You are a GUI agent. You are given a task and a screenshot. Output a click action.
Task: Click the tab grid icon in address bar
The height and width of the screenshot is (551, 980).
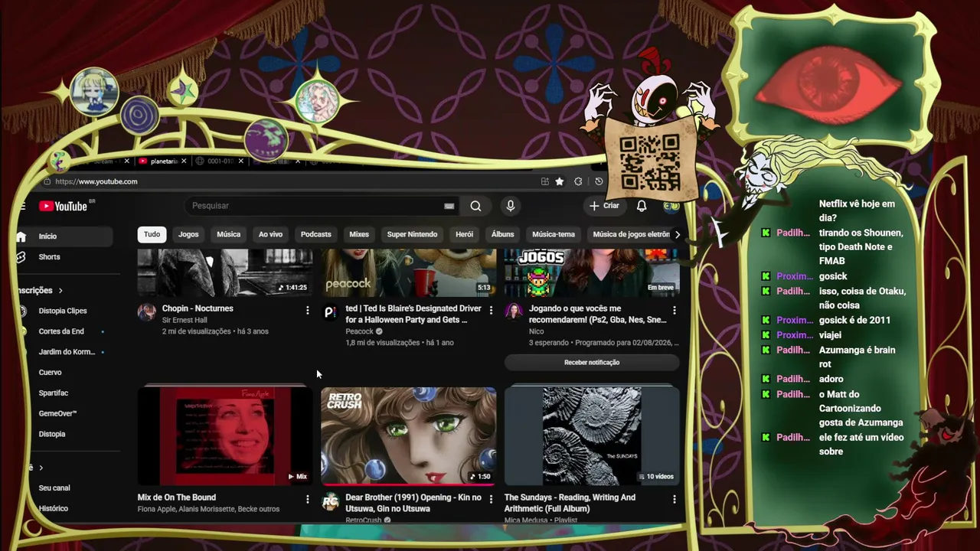click(544, 181)
